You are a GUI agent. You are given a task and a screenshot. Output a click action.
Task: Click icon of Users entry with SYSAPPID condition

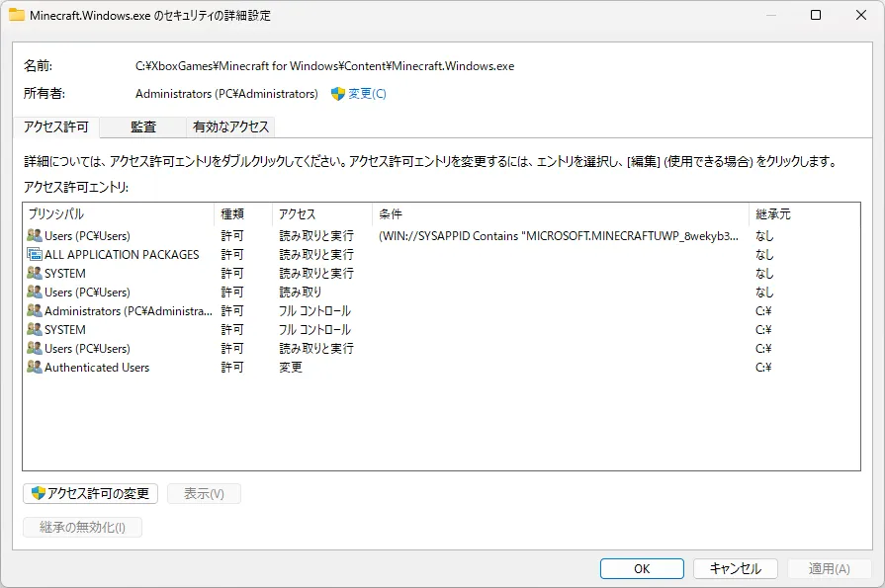point(35,236)
